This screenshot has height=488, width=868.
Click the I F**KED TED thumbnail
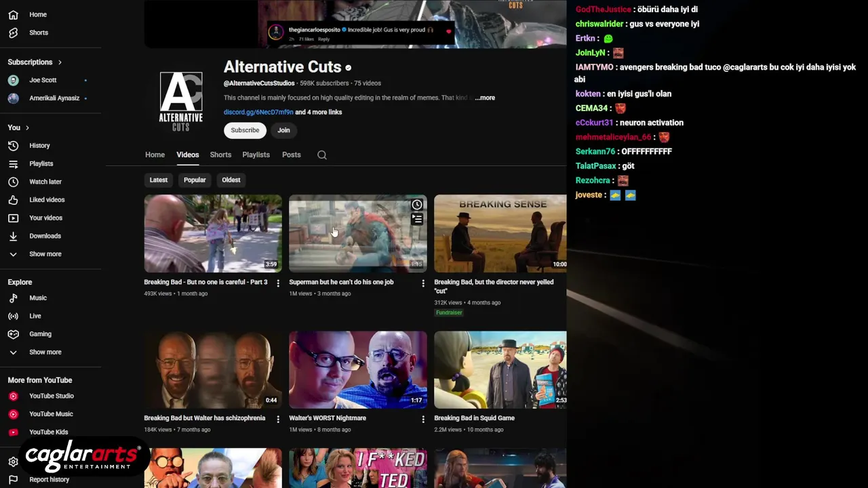pyautogui.click(x=358, y=468)
